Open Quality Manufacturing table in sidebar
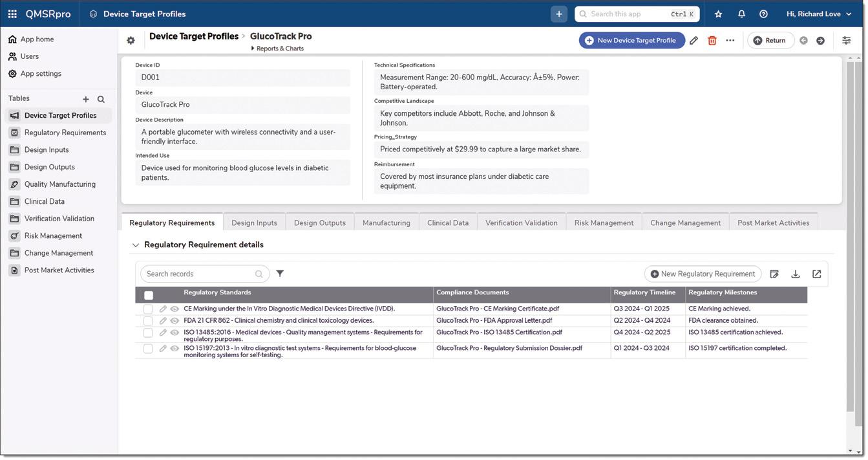Screen dimensions: 868x460 click(58, 184)
